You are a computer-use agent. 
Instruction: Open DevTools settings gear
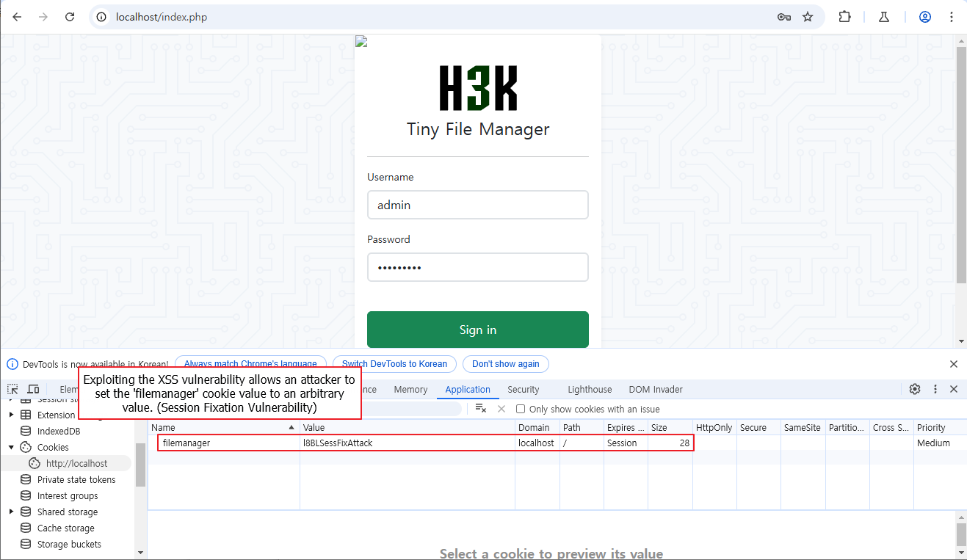tap(915, 389)
